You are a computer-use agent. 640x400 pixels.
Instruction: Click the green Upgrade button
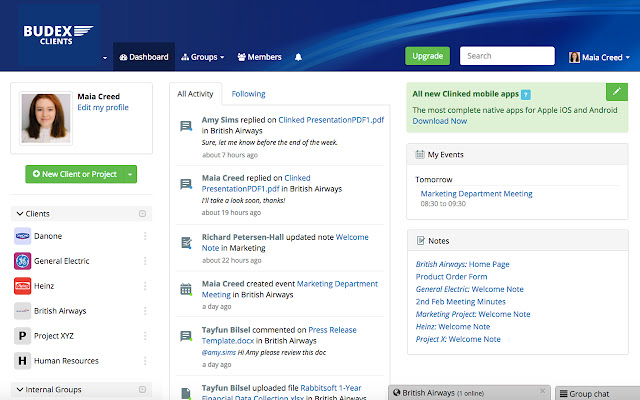click(427, 56)
